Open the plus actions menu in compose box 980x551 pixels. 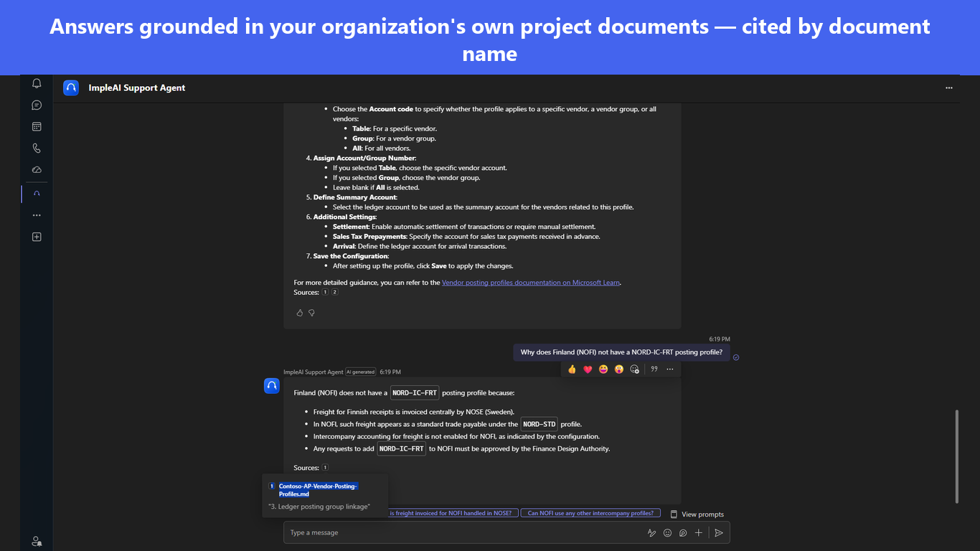pos(699,533)
